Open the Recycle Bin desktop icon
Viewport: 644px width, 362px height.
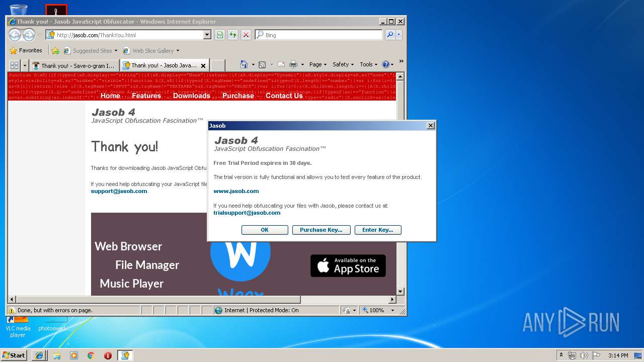pyautogui.click(x=19, y=10)
